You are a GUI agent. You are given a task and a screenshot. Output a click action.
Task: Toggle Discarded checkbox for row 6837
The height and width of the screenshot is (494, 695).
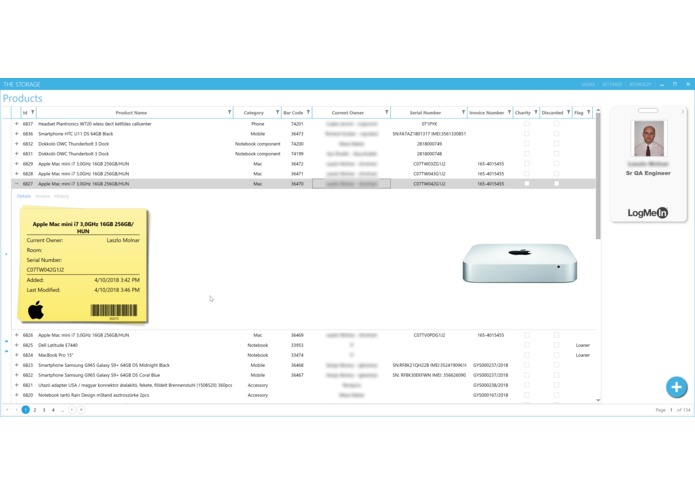coord(556,124)
